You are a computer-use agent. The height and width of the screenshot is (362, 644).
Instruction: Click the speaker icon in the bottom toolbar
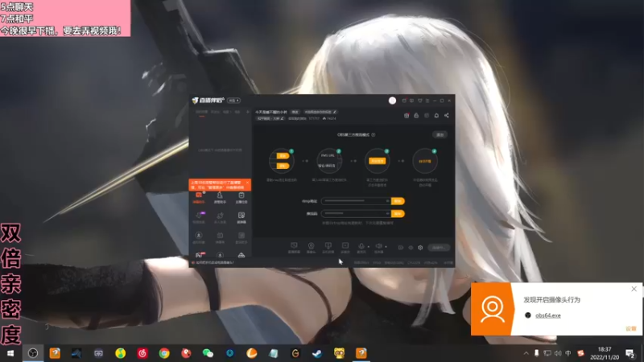pyautogui.click(x=378, y=248)
